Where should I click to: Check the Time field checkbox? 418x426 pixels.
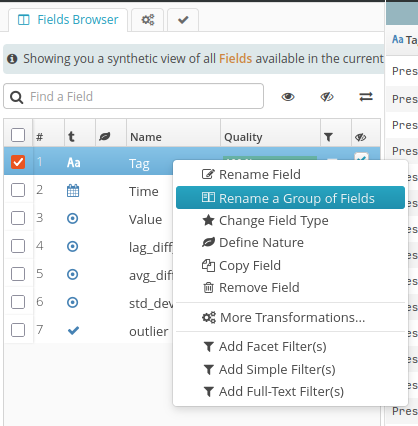click(x=18, y=190)
